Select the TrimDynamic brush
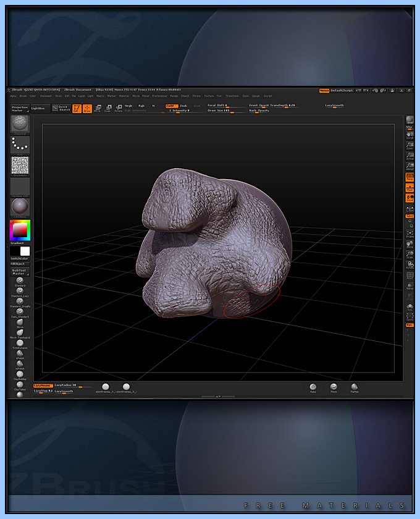 coord(20,344)
